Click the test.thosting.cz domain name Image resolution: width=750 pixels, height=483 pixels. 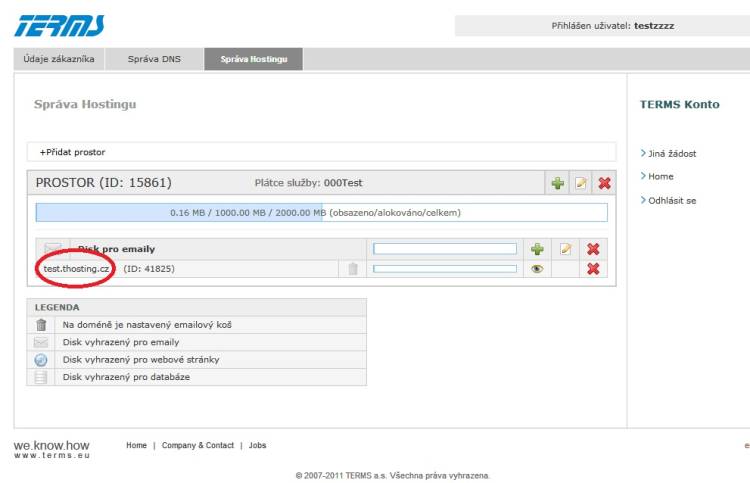[x=77, y=269]
